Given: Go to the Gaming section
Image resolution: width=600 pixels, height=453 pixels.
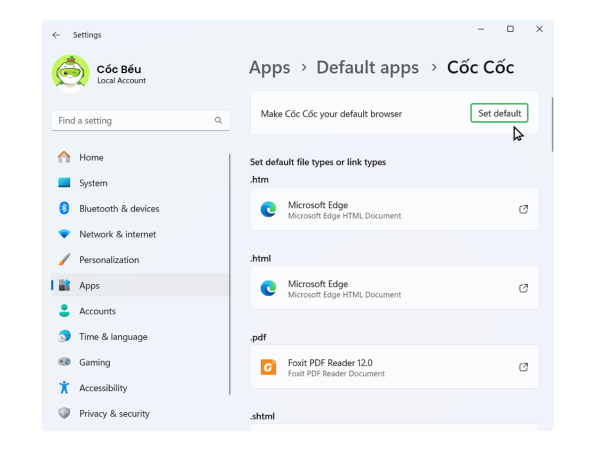Looking at the screenshot, I should tap(140, 362).
